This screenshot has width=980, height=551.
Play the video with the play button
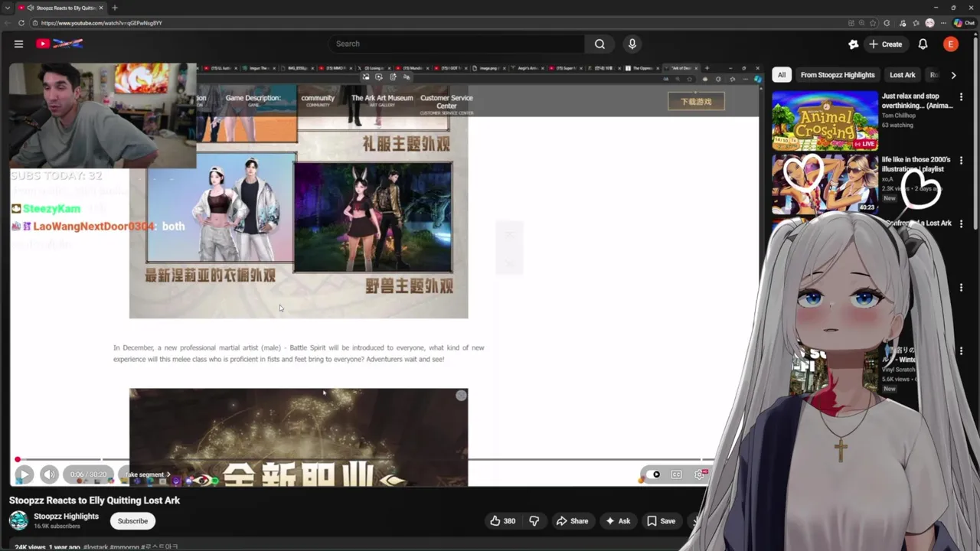24,474
